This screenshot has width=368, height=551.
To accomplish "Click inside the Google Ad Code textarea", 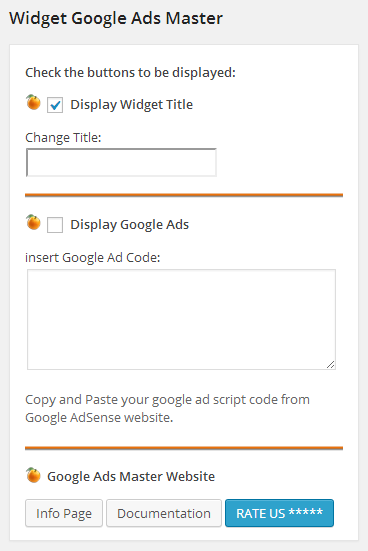I will coord(181,319).
